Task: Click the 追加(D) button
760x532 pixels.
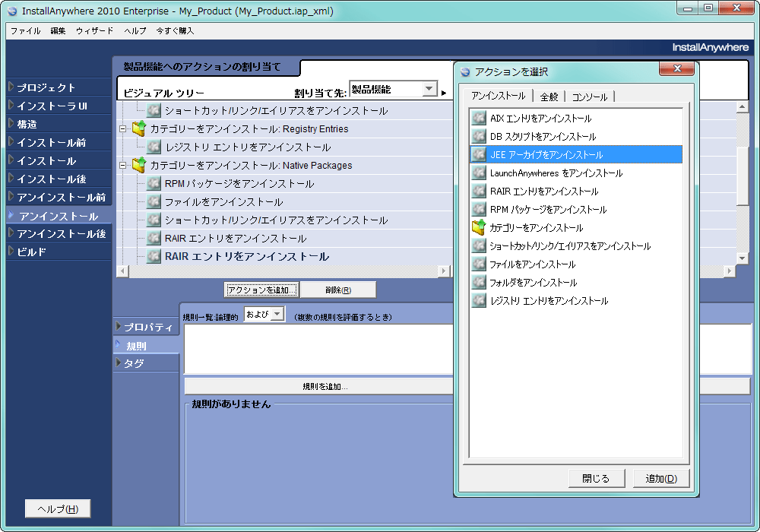Action: coord(660,477)
